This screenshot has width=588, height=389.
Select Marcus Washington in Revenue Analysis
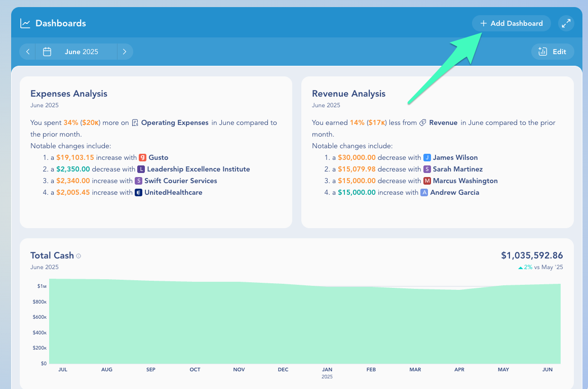click(x=465, y=181)
